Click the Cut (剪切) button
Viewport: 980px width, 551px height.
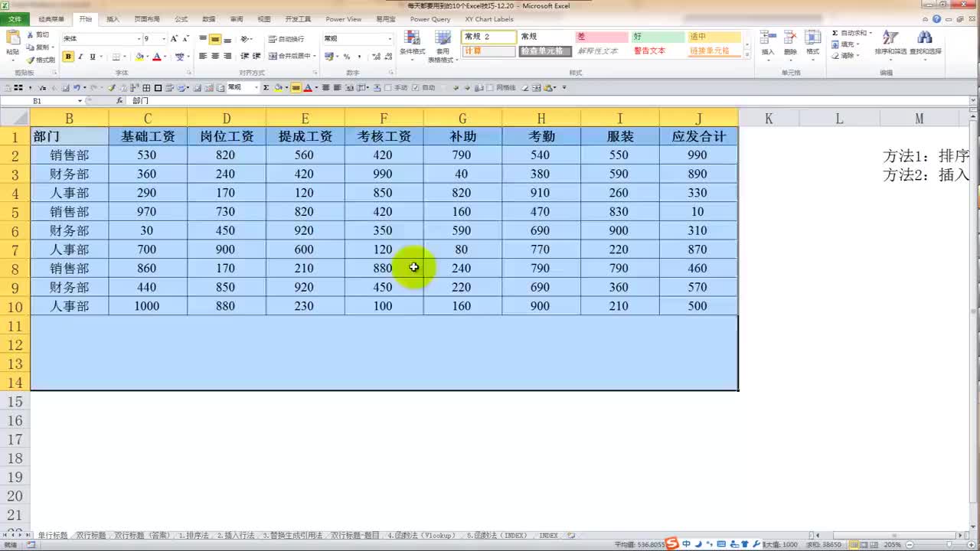(x=38, y=34)
